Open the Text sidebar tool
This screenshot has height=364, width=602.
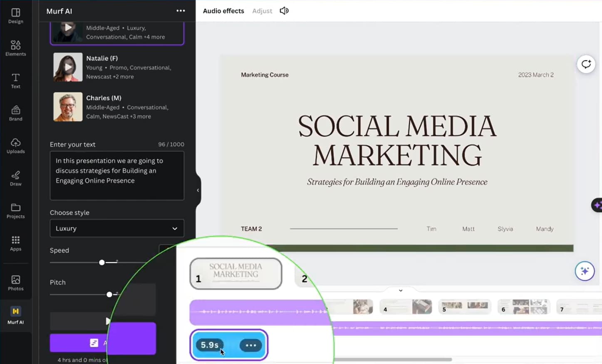15,81
